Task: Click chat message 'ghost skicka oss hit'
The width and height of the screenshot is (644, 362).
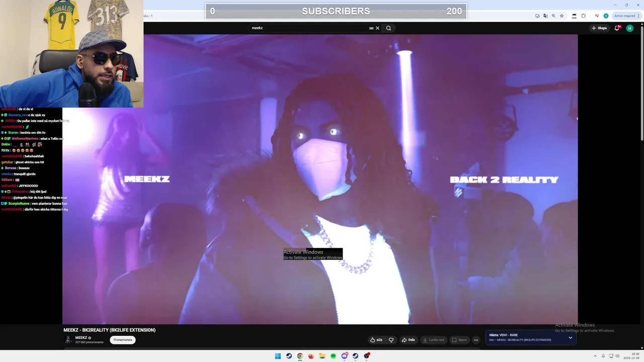Action: [30, 162]
